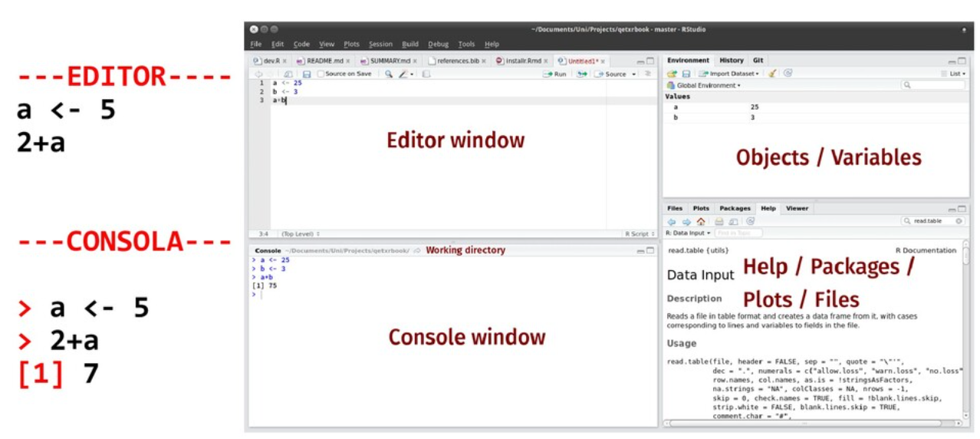Switch to the History tab
980x439 pixels.
(731, 61)
